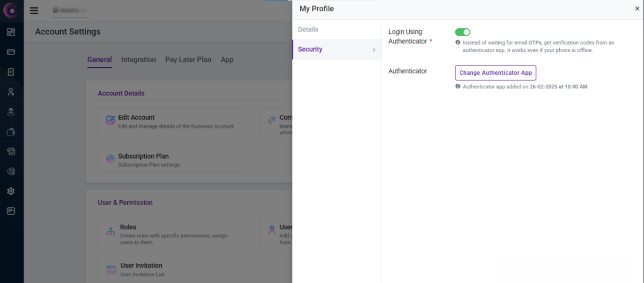Switch to the Details tab
This screenshot has height=283, width=644.
pos(308,30)
